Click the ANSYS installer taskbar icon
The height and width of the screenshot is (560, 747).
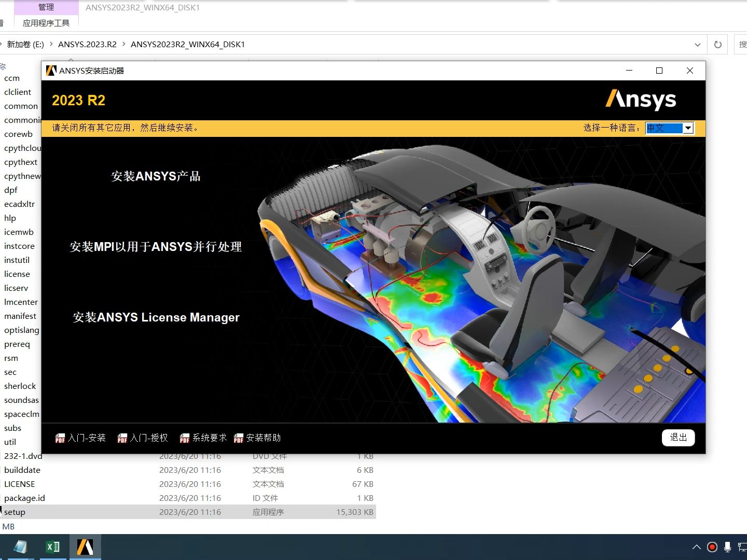coord(85,547)
